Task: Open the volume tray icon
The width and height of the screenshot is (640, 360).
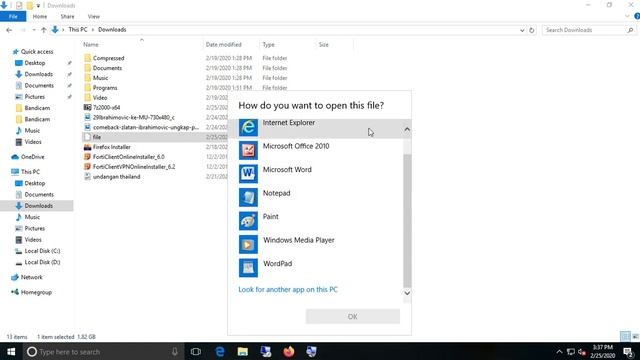Action: [582, 351]
